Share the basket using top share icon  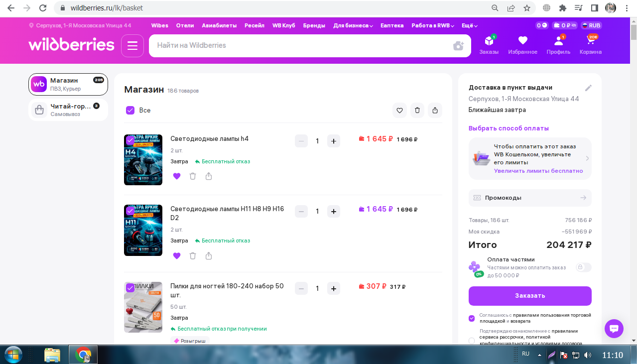pyautogui.click(x=435, y=111)
